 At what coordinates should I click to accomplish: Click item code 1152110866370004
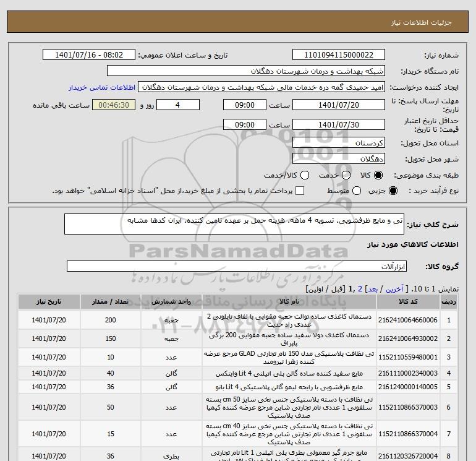coord(408,434)
